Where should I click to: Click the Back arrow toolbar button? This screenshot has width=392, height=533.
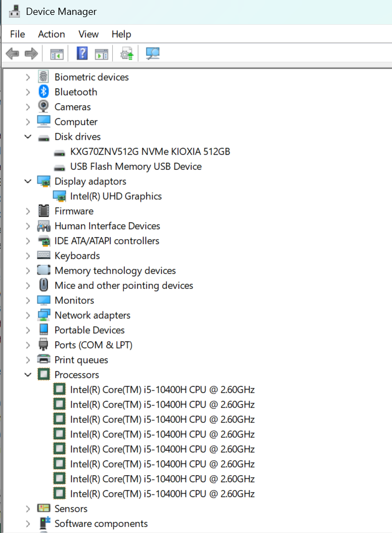point(13,53)
